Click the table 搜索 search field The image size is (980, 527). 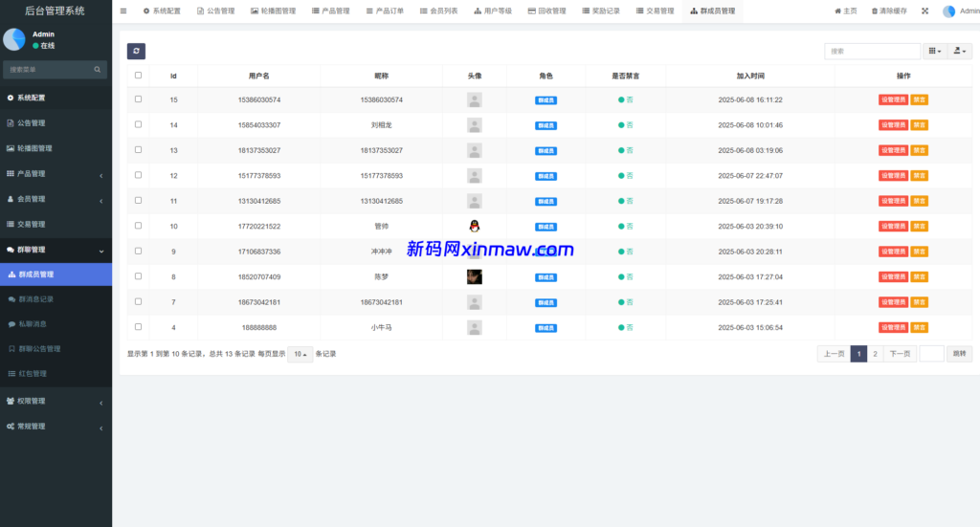(873, 52)
